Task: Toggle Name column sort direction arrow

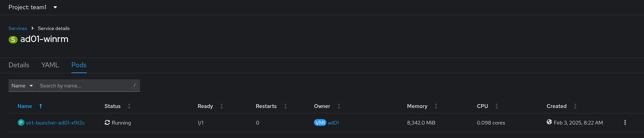Action: 41,106
